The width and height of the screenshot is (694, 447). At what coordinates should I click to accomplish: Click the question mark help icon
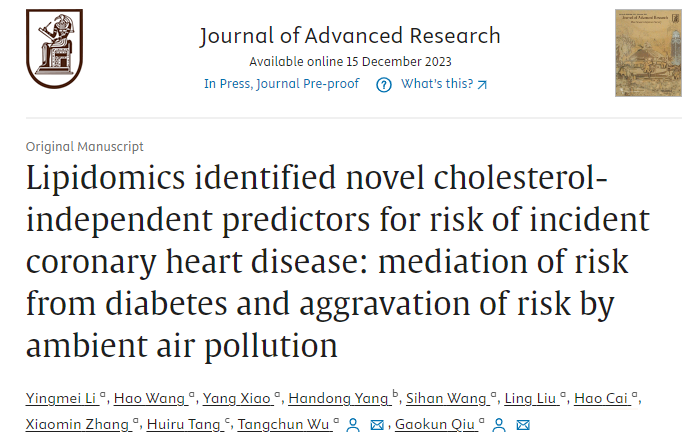[x=383, y=84]
